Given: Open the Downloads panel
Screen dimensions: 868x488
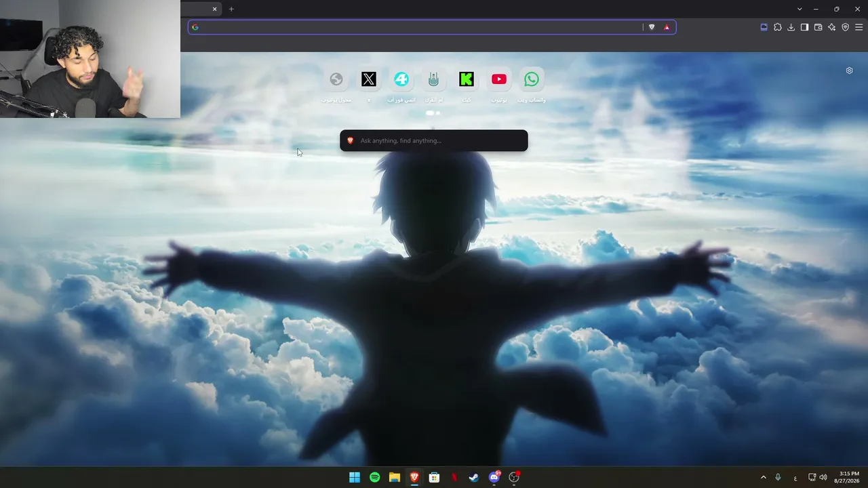Looking at the screenshot, I should (x=791, y=27).
